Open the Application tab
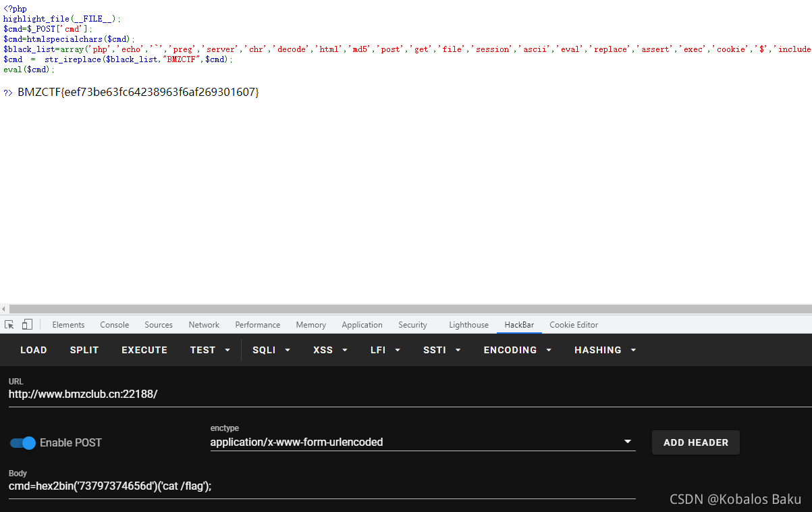 pos(362,325)
